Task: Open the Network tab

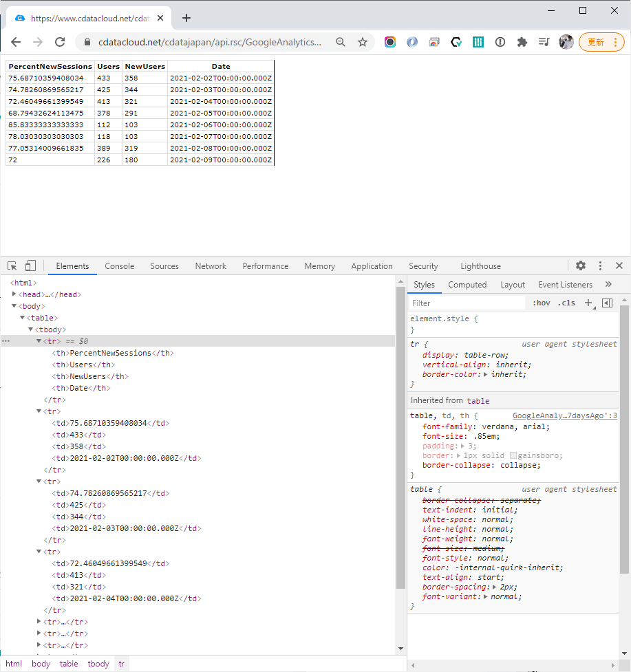Action: tap(211, 266)
